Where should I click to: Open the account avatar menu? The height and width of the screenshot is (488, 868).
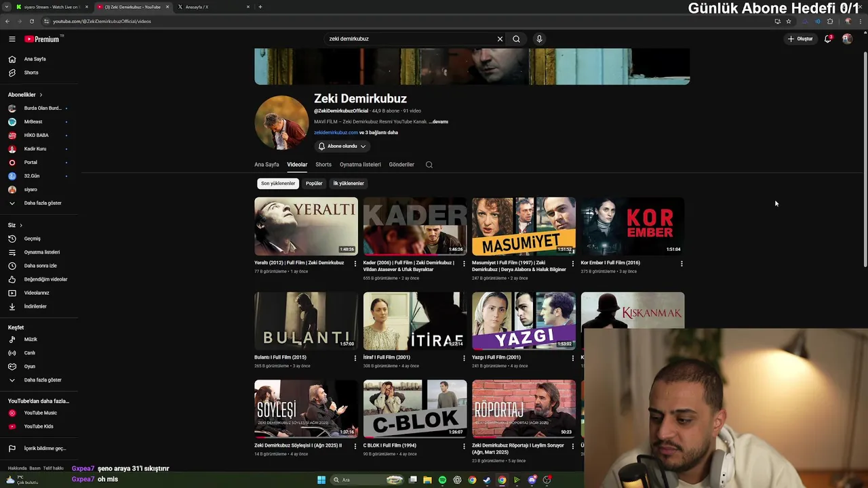click(847, 39)
